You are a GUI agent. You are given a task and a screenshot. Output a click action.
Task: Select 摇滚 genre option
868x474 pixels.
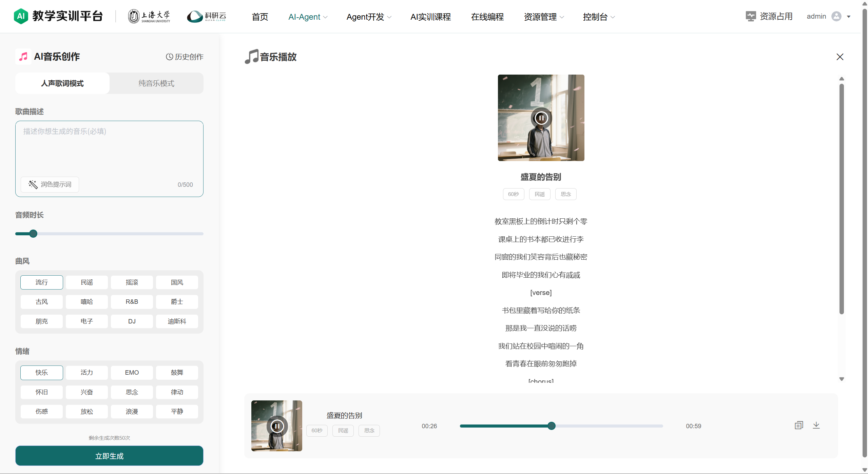tap(132, 282)
